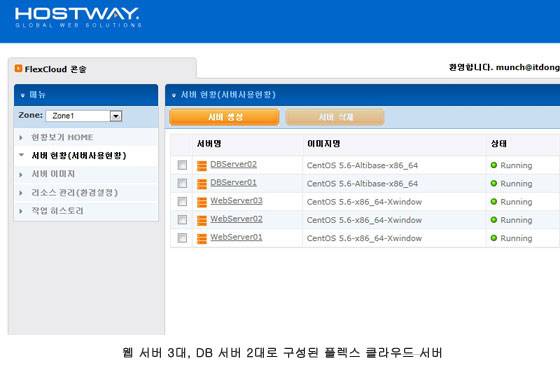Collapse the 서버 현황 panel header arrow
This screenshot has width=560, height=365.
174,95
